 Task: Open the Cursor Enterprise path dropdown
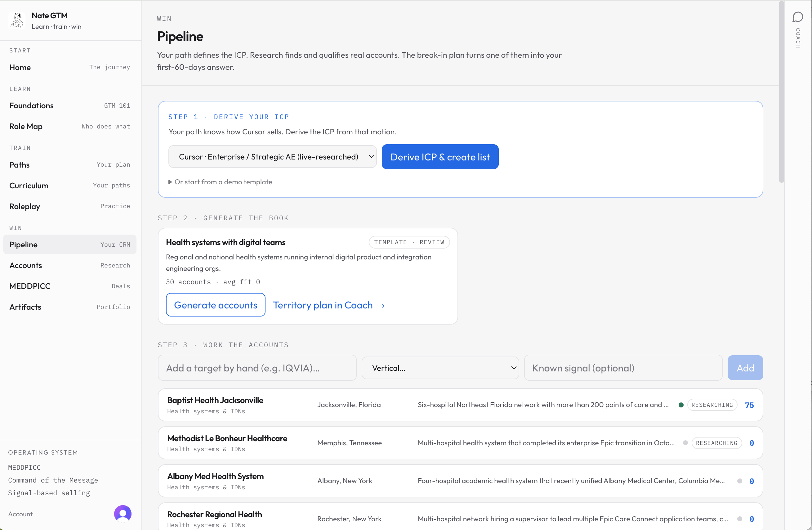(x=272, y=157)
